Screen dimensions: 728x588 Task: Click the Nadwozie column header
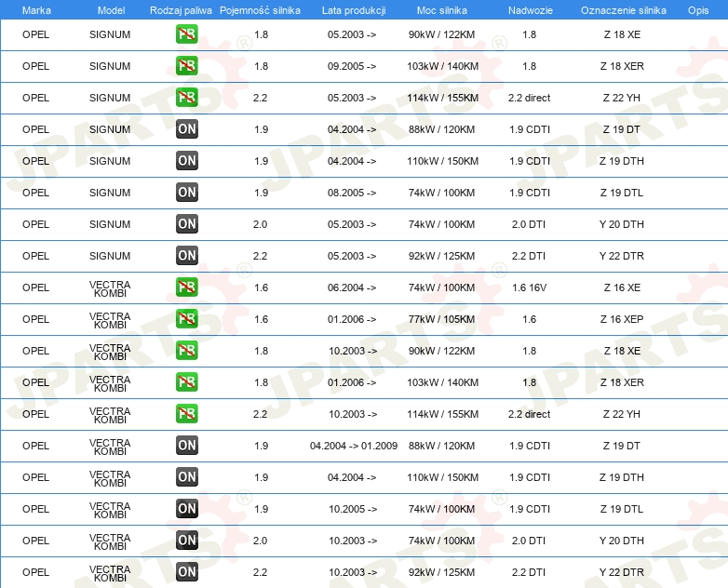coord(531,10)
